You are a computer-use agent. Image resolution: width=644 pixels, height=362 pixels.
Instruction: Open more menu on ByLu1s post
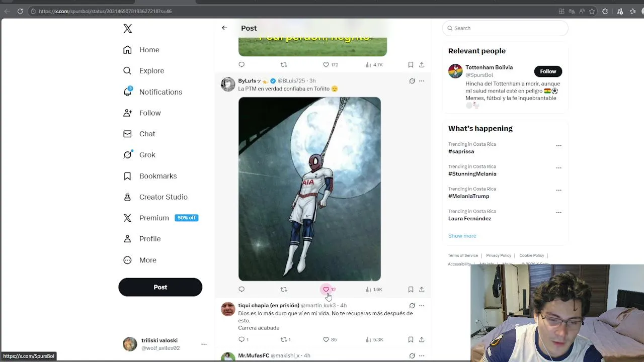422,81
